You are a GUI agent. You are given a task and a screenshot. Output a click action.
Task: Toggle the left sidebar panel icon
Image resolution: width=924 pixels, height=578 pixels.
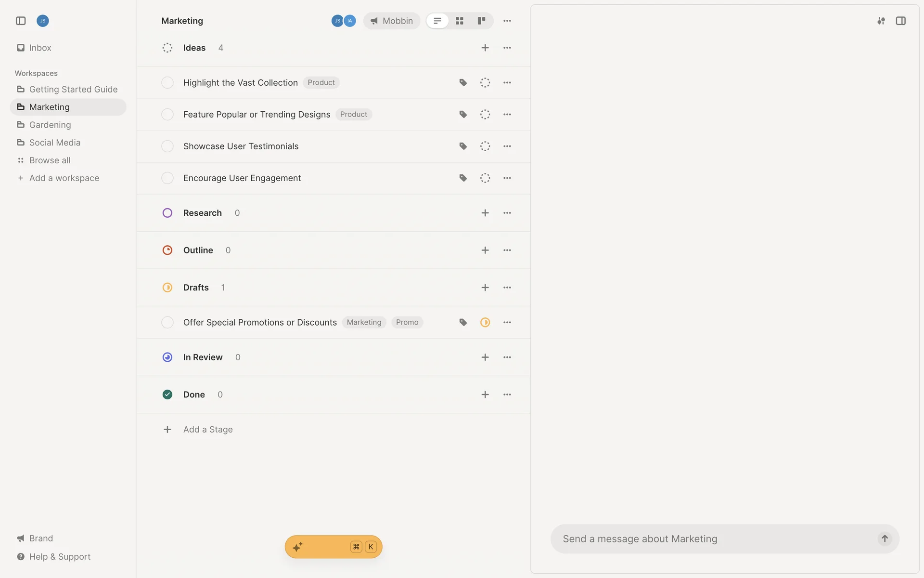(x=21, y=21)
